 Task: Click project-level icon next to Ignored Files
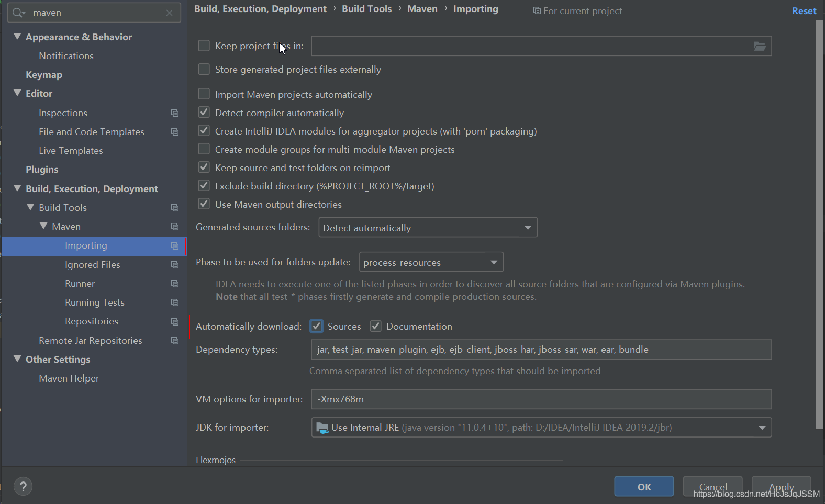(x=174, y=265)
